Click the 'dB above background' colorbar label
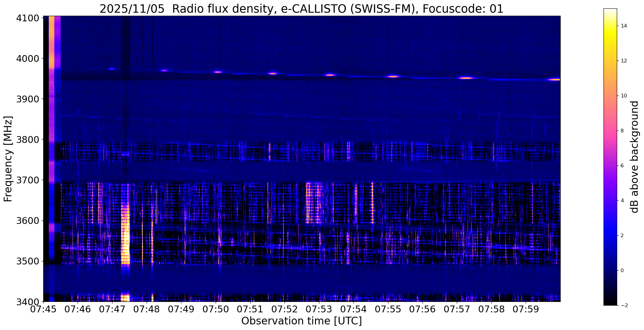The image size is (644, 330). click(x=634, y=157)
